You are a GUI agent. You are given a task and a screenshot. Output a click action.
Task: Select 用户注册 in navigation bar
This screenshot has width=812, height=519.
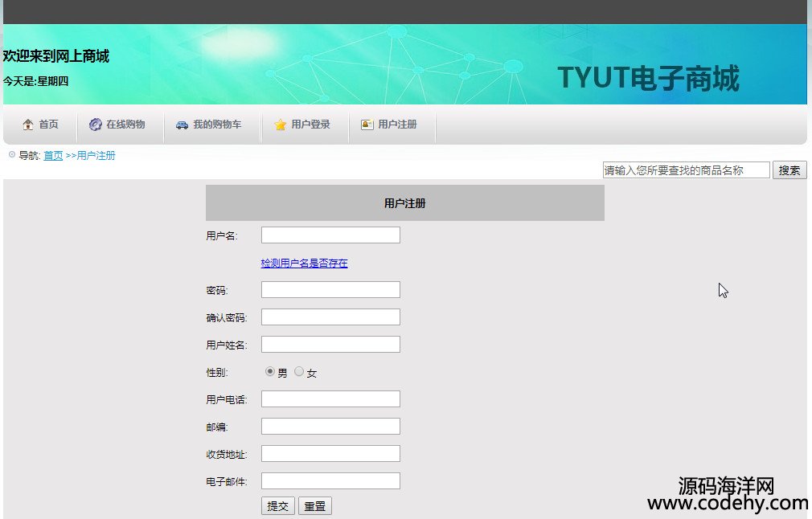397,125
